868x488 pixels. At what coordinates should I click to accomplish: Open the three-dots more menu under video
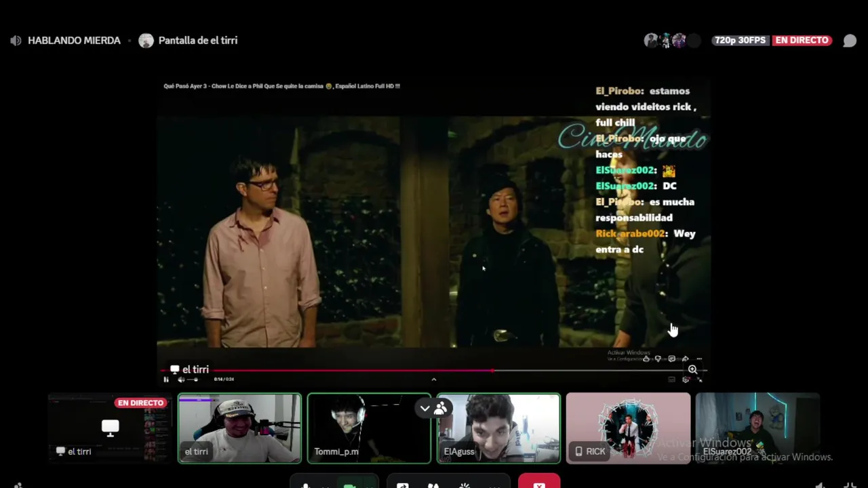click(x=699, y=359)
